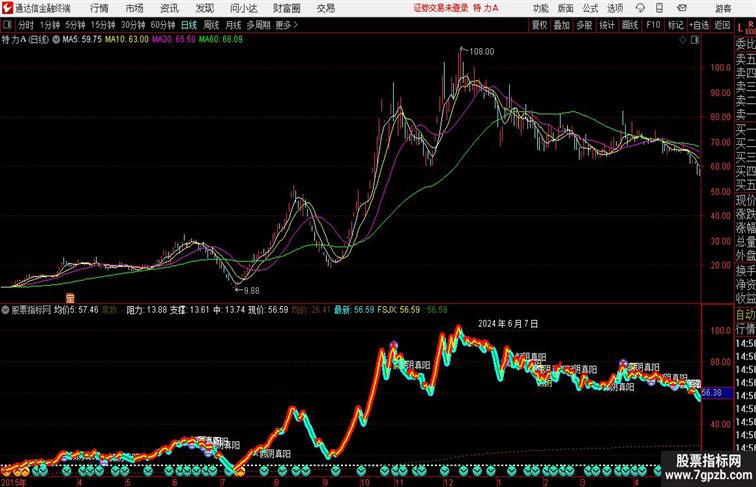This screenshot has width=756, height=487.
Task: Switch to the 15分钟 period
Action: pyautogui.click(x=103, y=25)
